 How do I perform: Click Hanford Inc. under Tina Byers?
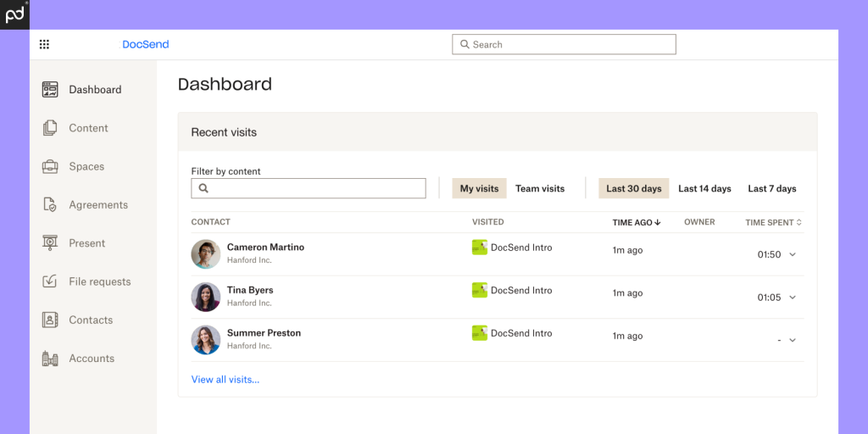pos(249,303)
